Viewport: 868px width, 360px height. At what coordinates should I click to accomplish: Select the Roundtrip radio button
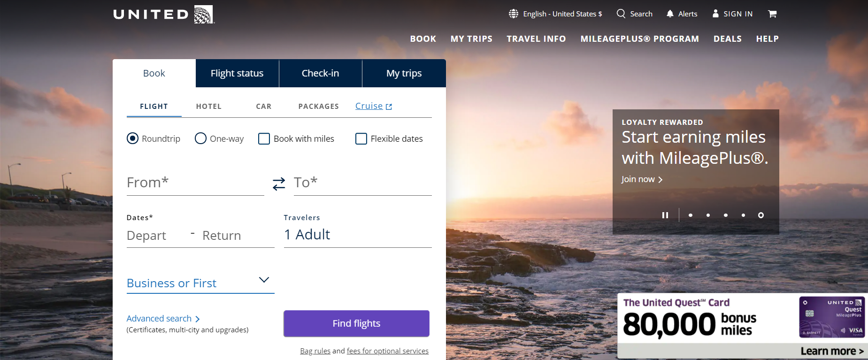pyautogui.click(x=132, y=138)
